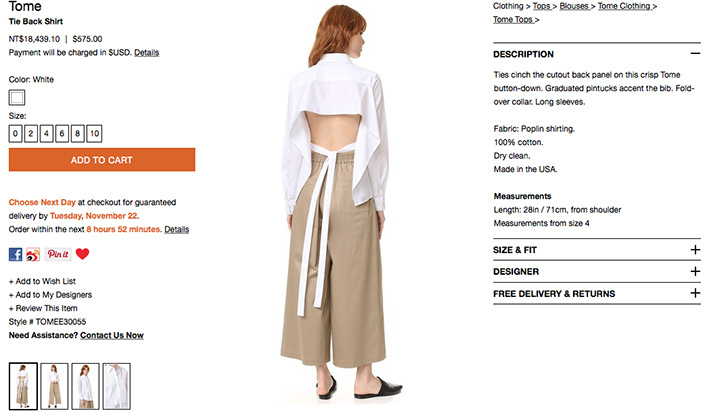Pin the item with Pin it
Image resolution: width=709 pixels, height=411 pixels.
pos(58,254)
